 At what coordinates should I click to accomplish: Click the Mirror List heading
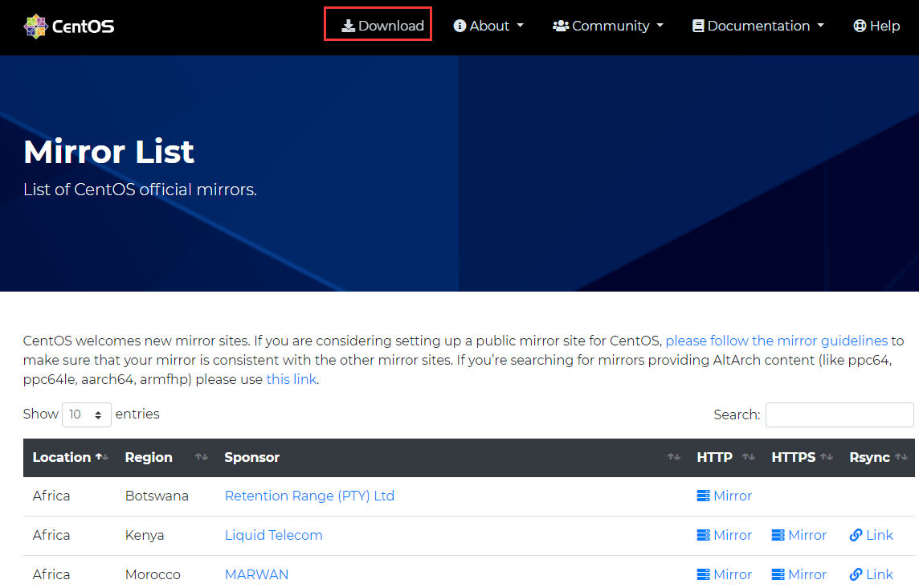click(109, 152)
